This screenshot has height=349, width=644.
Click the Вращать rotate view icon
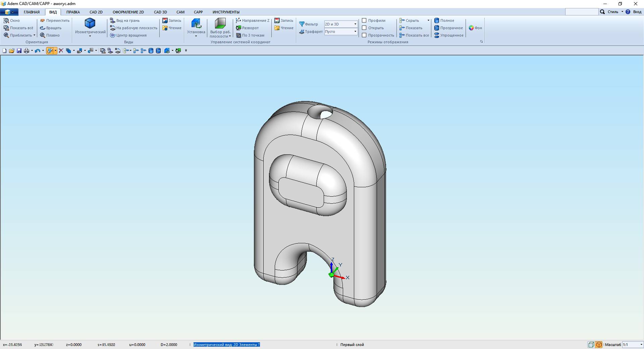click(43, 28)
